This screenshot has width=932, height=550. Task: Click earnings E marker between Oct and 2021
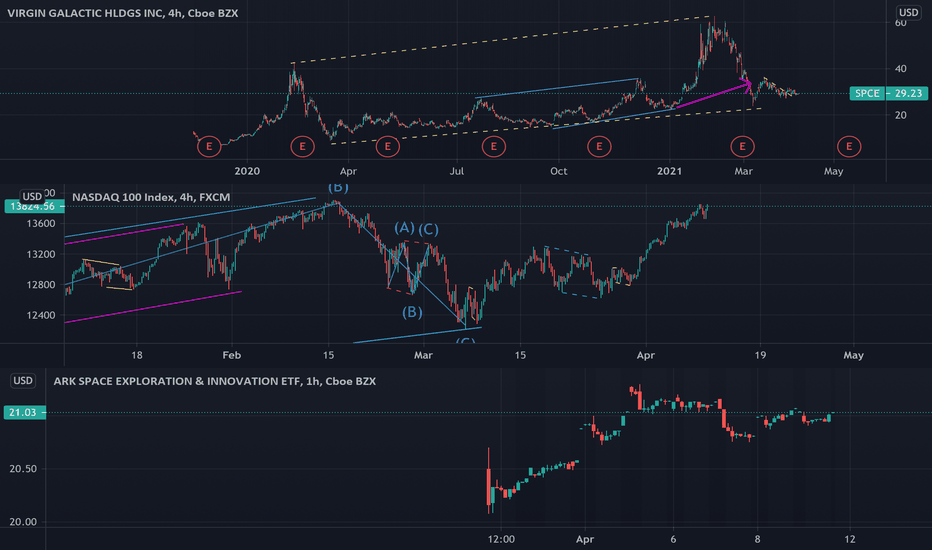[x=599, y=146]
